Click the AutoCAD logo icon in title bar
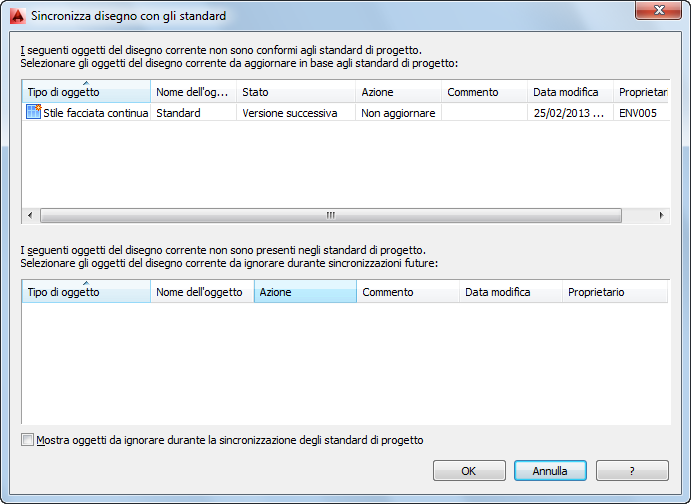This screenshot has width=691, height=504. [x=15, y=15]
